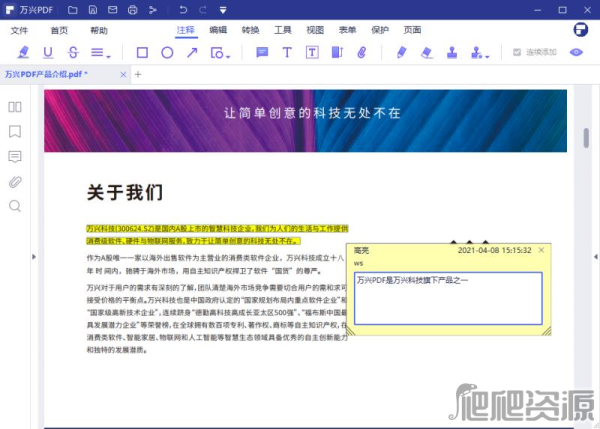Click the share icon in title bar

click(153, 10)
